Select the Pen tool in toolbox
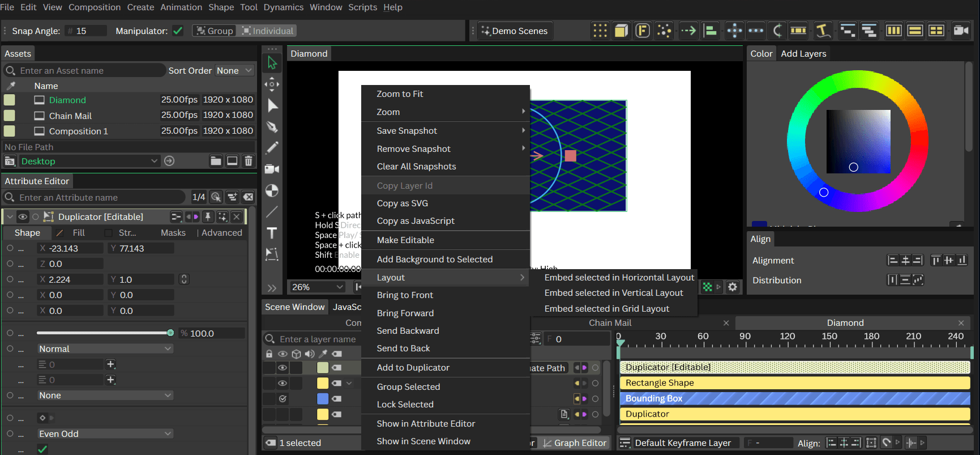The width and height of the screenshot is (980, 455). point(272,126)
